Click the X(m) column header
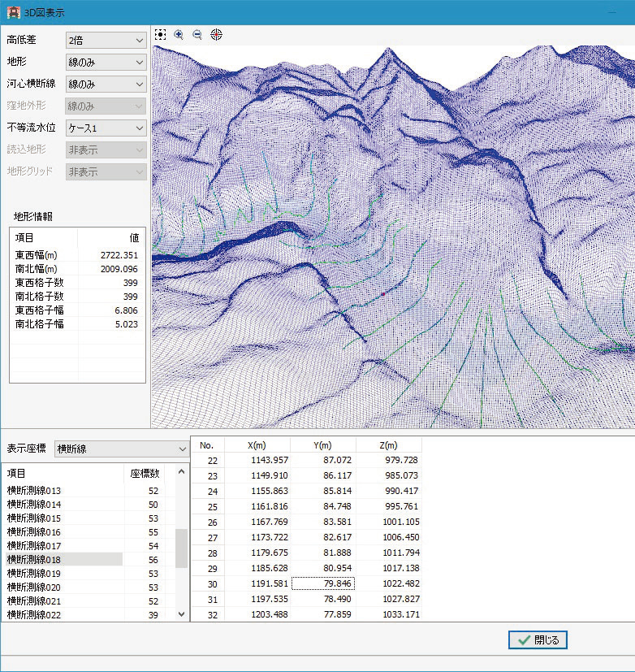Screen dimensions: 635x672 coord(257,445)
